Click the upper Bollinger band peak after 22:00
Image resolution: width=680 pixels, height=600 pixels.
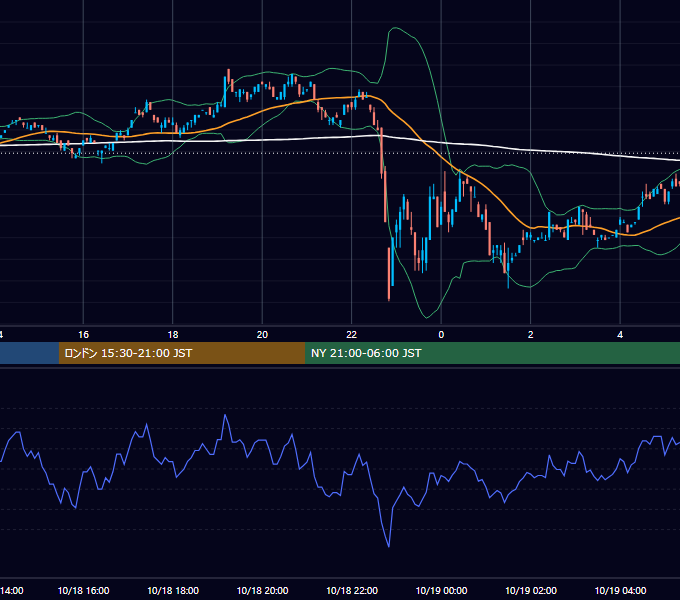395,28
